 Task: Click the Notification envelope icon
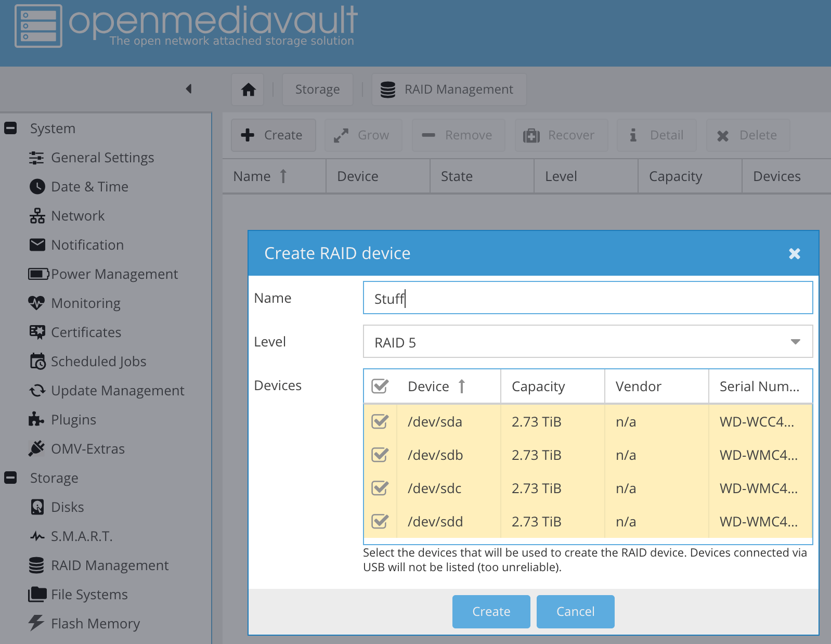click(x=37, y=244)
